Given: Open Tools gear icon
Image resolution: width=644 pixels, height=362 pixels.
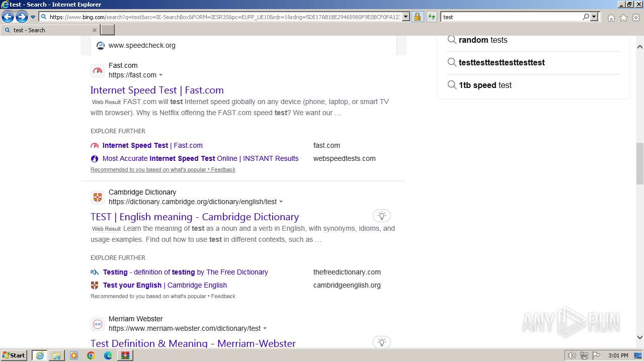Looking at the screenshot, I should (636, 18).
